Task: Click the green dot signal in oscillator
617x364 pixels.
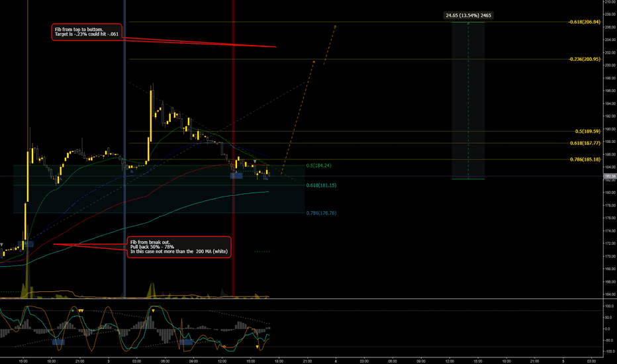Action: tap(73, 310)
